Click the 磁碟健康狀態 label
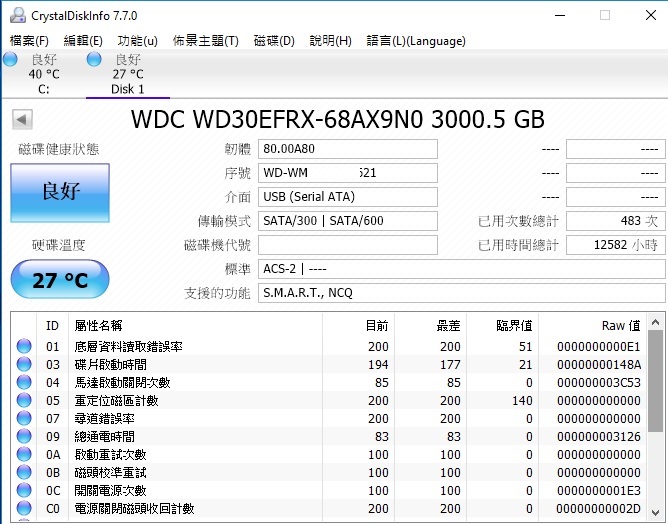 tap(59, 149)
